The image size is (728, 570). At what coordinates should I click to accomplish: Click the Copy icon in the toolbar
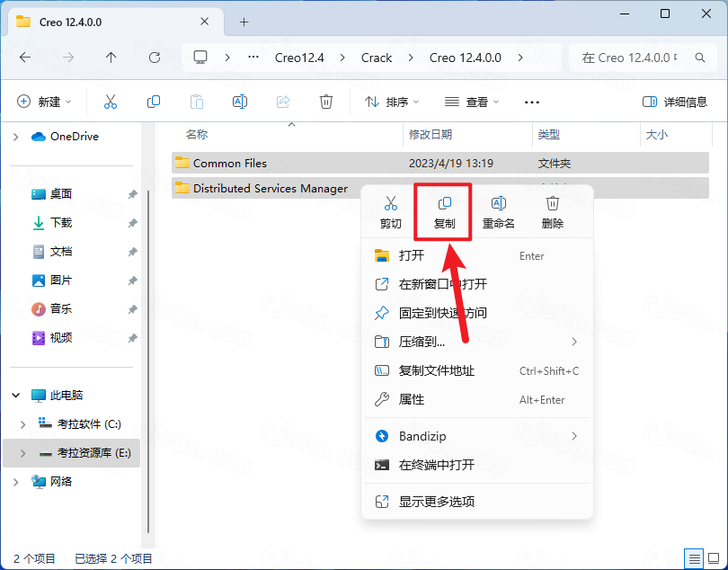(154, 102)
